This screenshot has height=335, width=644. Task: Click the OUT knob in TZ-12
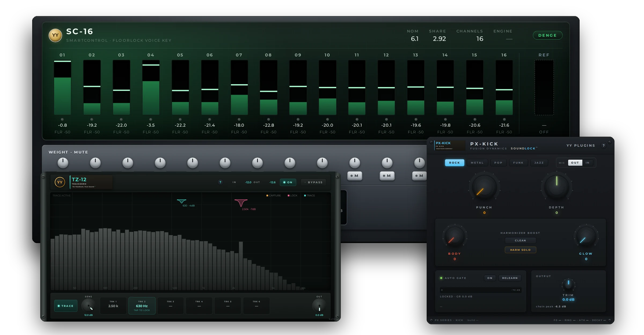pyautogui.click(x=319, y=306)
